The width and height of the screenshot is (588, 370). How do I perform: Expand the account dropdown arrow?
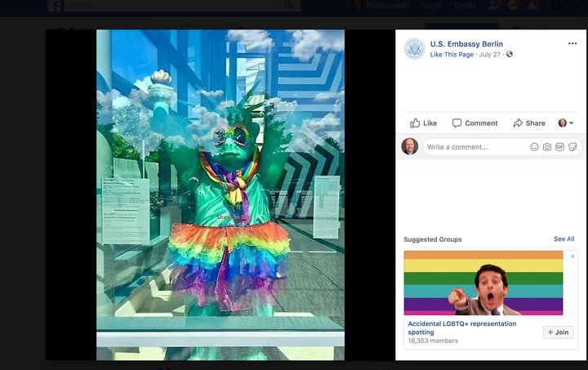pyautogui.click(x=577, y=5)
